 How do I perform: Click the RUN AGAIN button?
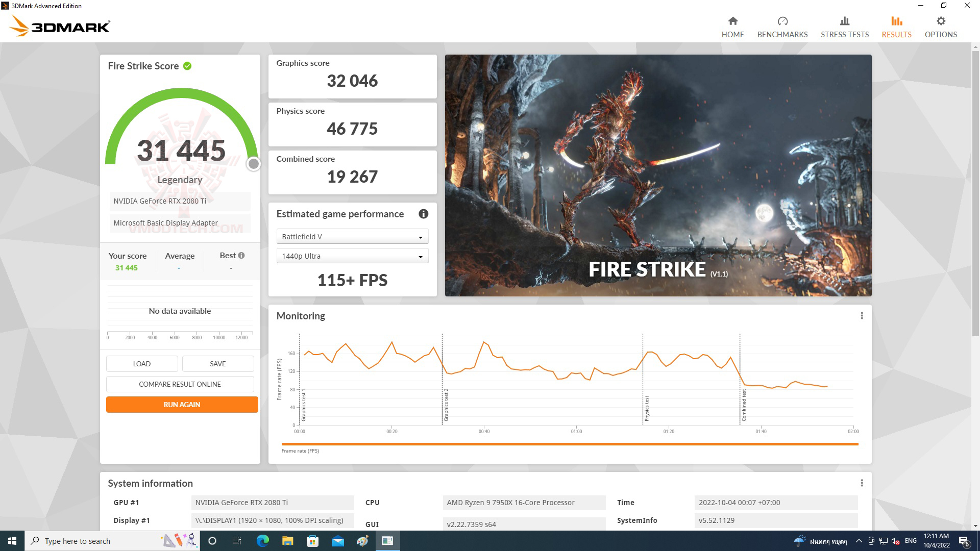point(182,405)
